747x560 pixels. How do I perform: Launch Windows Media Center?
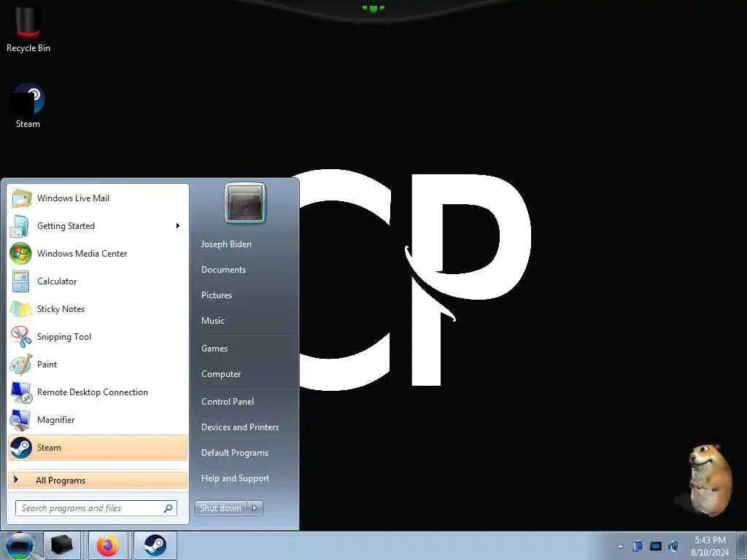(x=98, y=253)
